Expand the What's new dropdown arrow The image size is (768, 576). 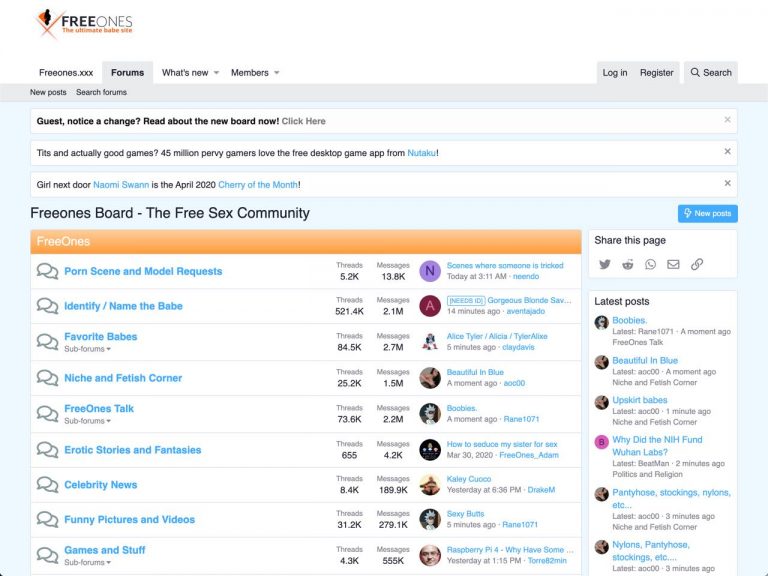pos(216,73)
